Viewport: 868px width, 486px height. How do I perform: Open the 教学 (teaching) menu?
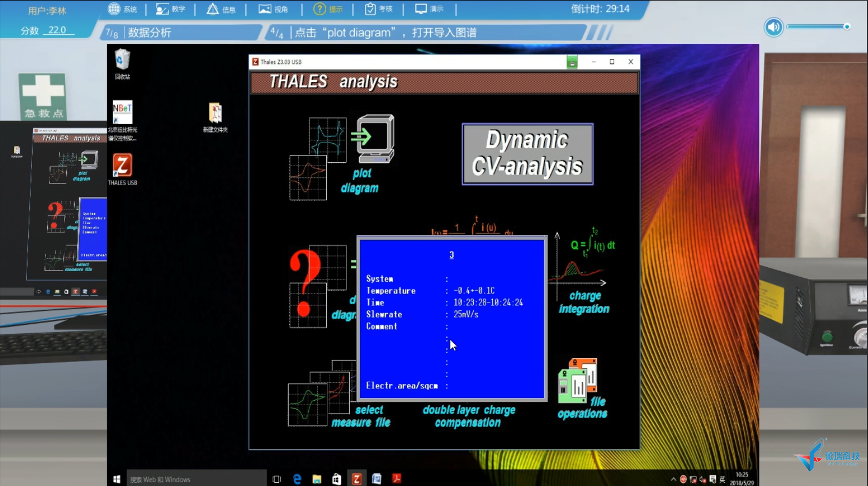(x=171, y=9)
